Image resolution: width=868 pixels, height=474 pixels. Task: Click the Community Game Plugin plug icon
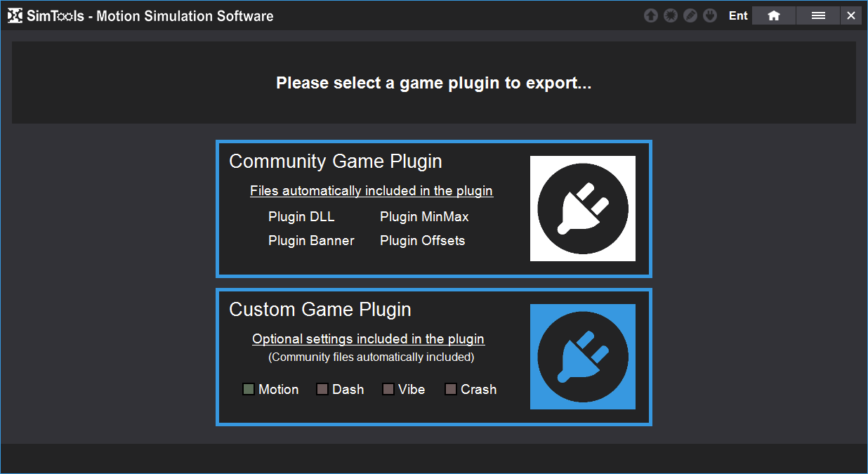point(583,209)
